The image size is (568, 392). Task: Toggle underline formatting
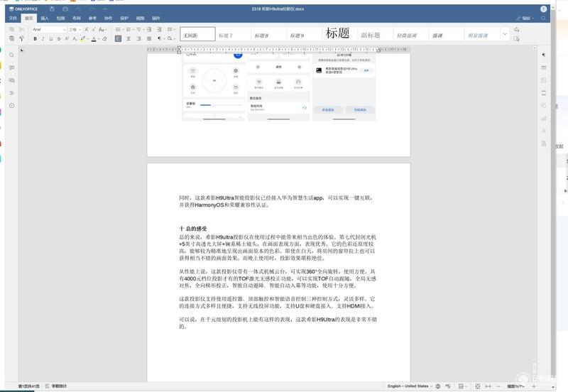coord(50,38)
